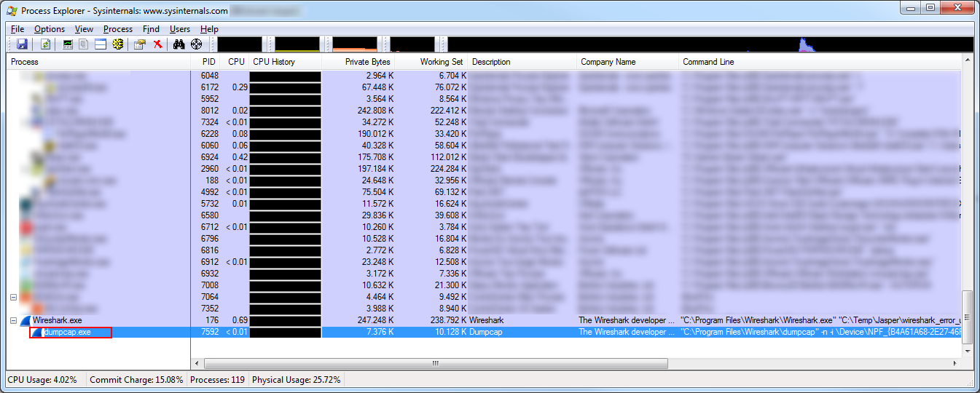The image size is (980, 393).
Task: Click the wide toolbar graph with the blue spike
Action: tap(710, 44)
